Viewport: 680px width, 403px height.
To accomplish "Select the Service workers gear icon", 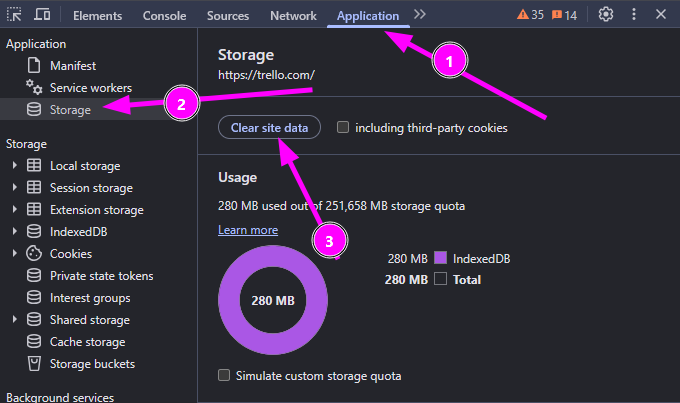I will pyautogui.click(x=34, y=87).
